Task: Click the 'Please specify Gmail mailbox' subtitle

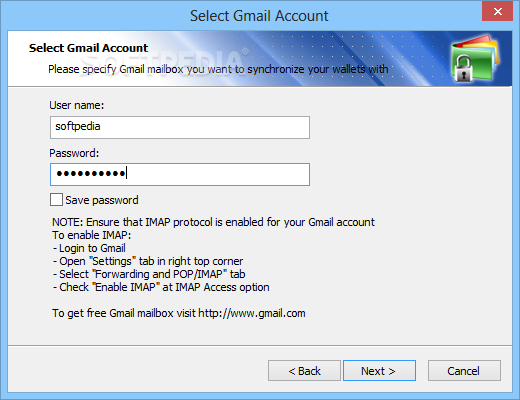Action: [218, 69]
